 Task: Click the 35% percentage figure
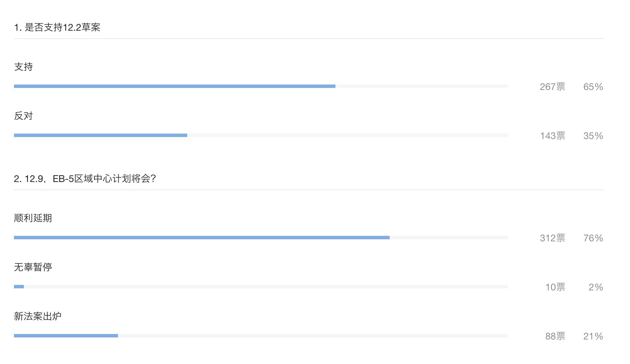(x=593, y=136)
